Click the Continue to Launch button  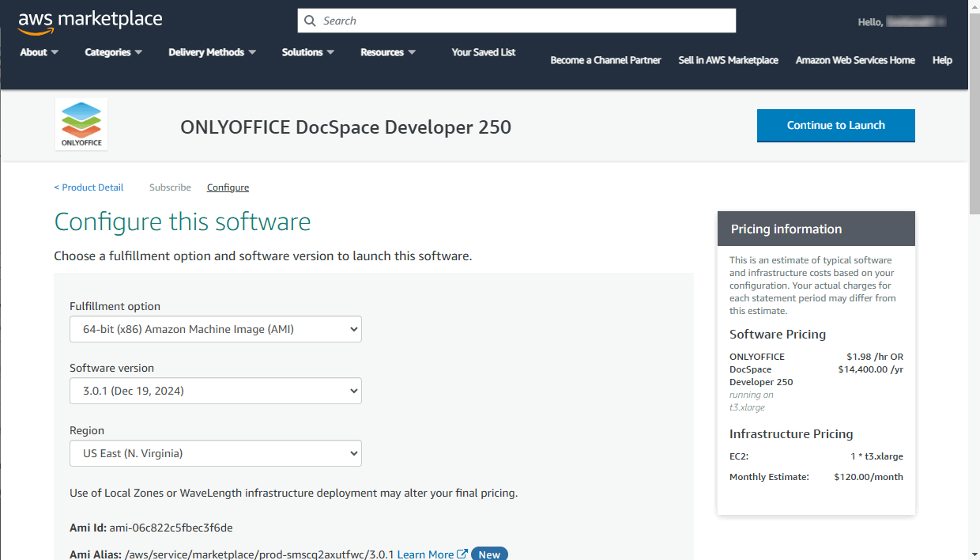pyautogui.click(x=835, y=125)
